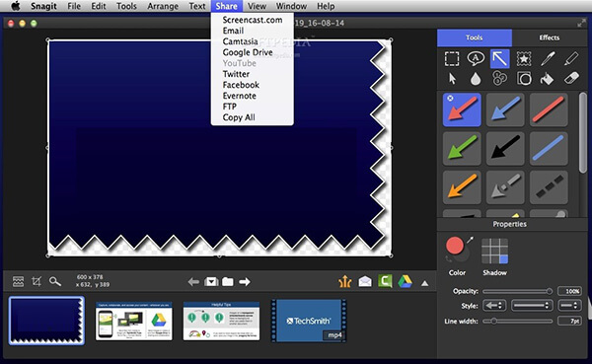Choose FTP from Share menu
592x364 pixels.
point(253,107)
